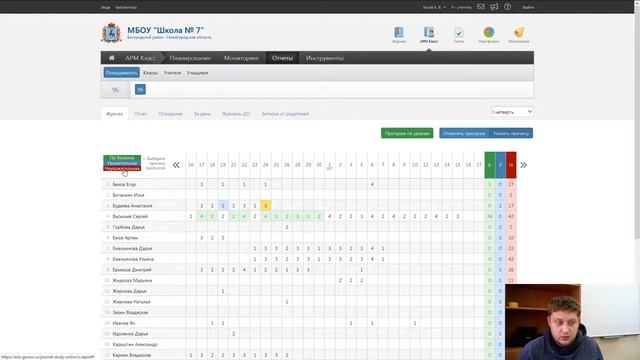Screen dimensions: 640x360
Task: Click the Выйти link in top bar
Action: 528,7
